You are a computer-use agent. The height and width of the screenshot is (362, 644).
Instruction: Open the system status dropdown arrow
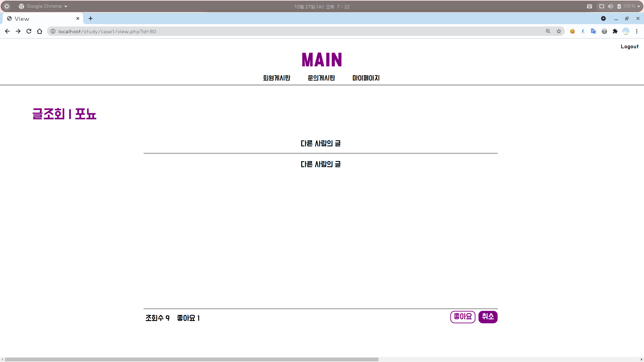tap(639, 6)
